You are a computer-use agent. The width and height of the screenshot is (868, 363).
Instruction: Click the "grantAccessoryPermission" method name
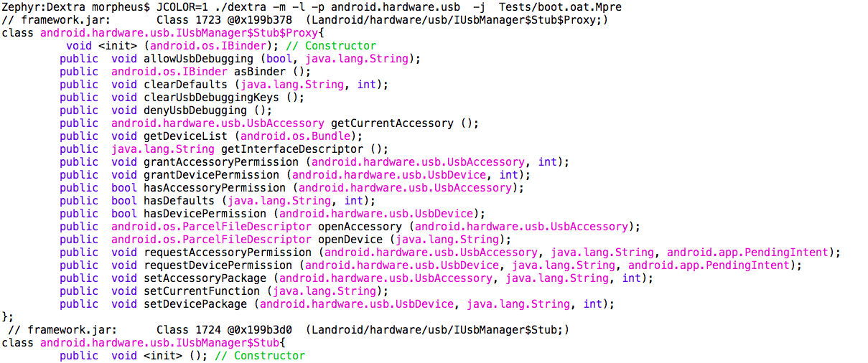click(221, 162)
